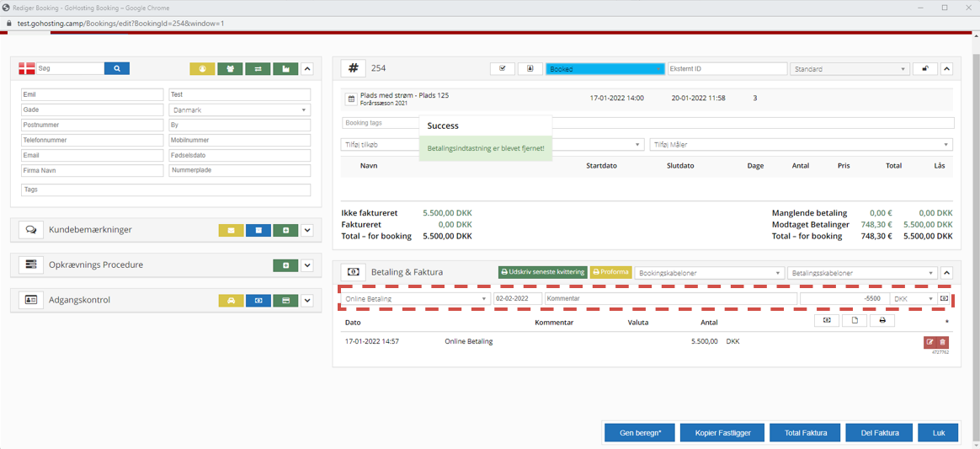
Task: Click the printer icon above payment list
Action: (x=882, y=321)
